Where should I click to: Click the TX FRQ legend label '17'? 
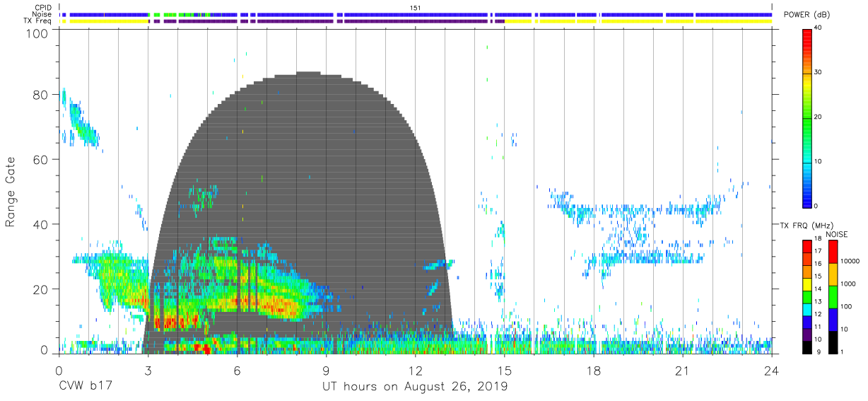(819, 252)
